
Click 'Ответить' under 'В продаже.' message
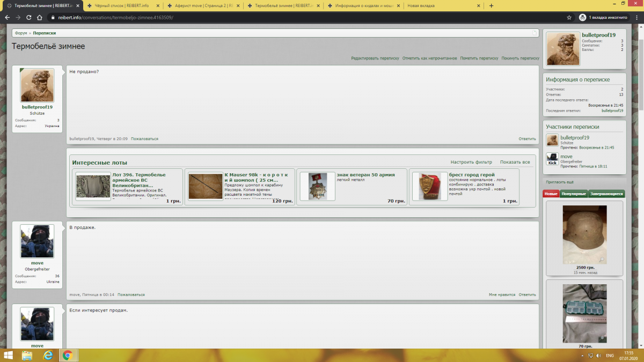click(527, 294)
